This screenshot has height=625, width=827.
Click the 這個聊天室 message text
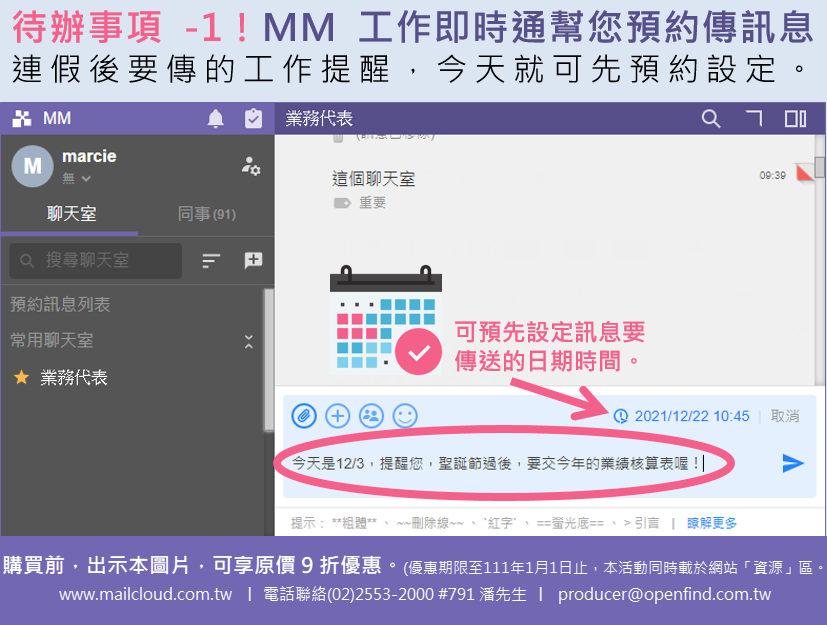373,179
